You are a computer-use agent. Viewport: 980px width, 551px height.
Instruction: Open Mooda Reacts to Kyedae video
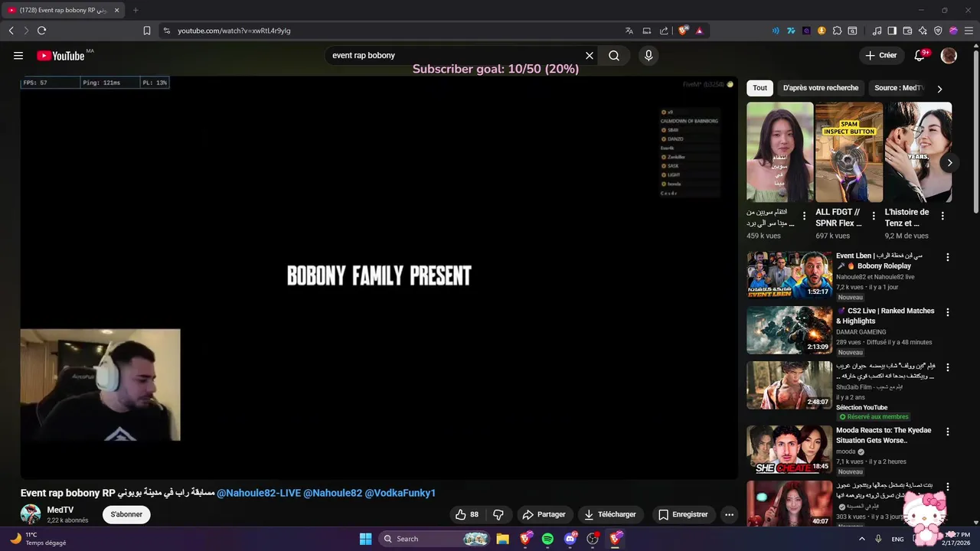[x=789, y=449]
